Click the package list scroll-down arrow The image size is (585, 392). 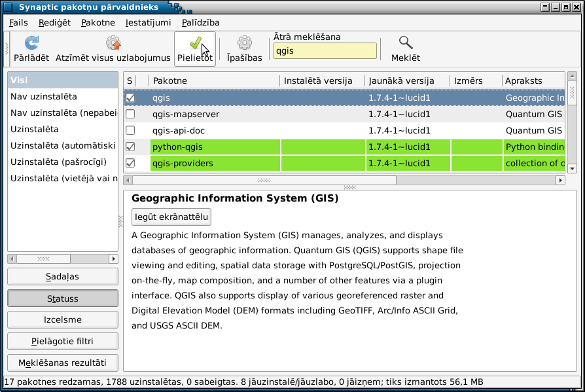coord(573,169)
